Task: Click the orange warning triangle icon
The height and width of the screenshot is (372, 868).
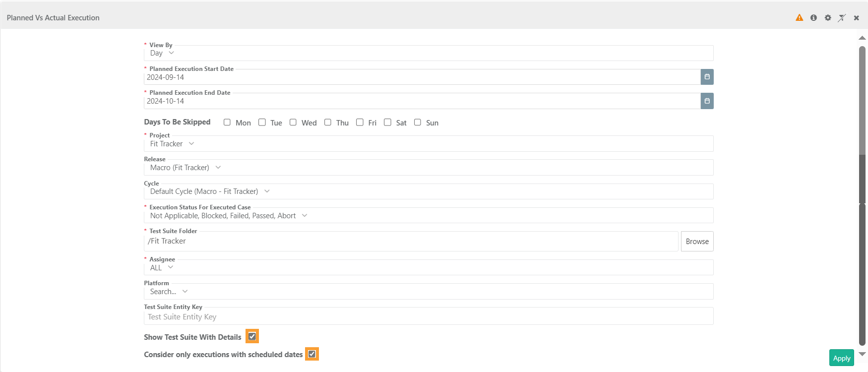Action: pos(799,18)
